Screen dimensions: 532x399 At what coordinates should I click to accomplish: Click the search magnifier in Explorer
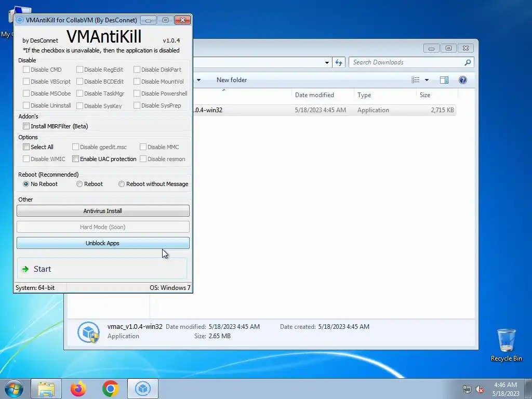click(468, 62)
